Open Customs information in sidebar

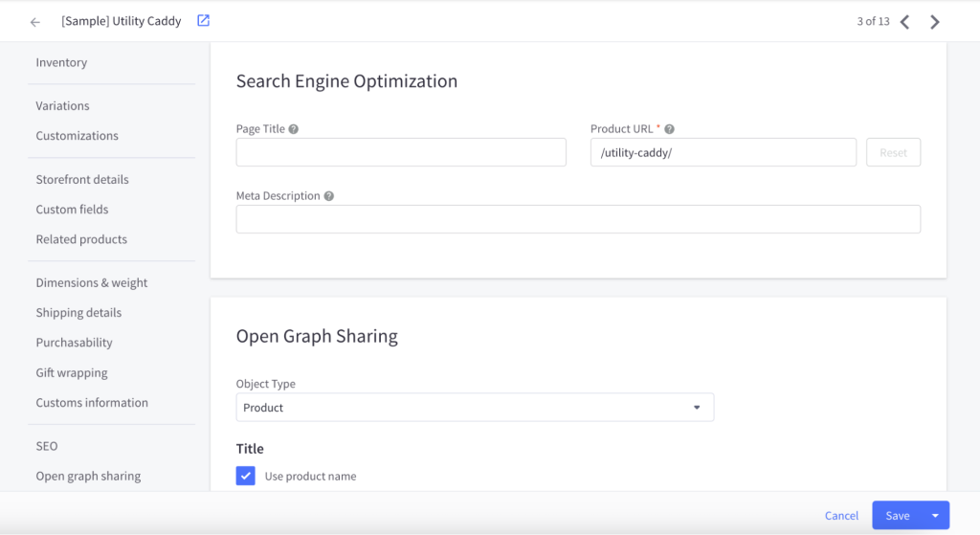coord(92,403)
